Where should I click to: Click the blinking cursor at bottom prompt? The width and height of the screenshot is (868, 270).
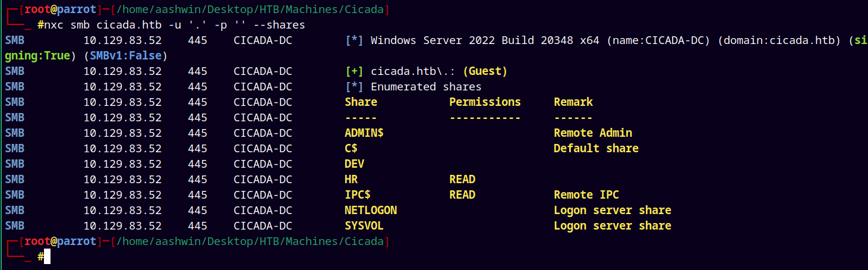(x=48, y=256)
